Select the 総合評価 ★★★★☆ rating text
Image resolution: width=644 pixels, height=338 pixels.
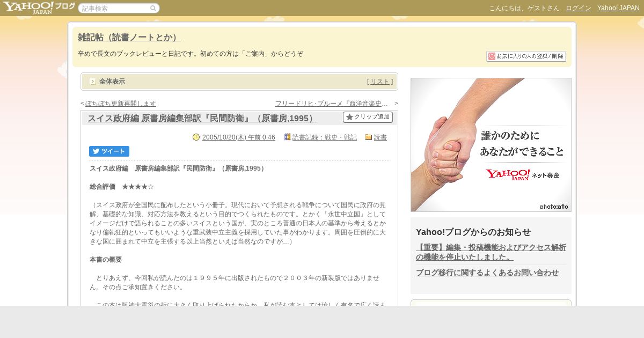pyautogui.click(x=122, y=187)
